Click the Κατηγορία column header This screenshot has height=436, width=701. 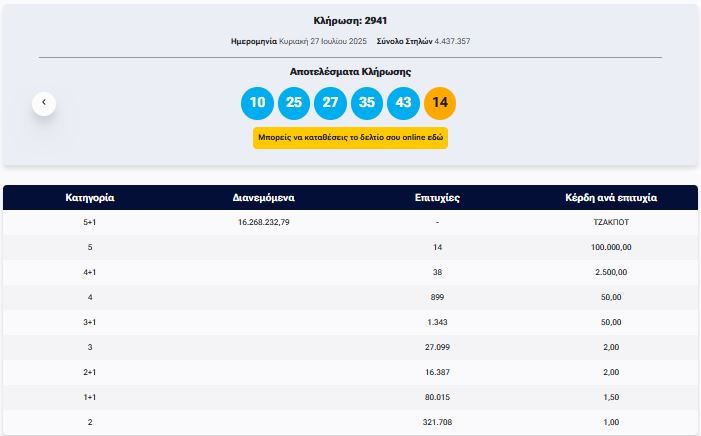pyautogui.click(x=89, y=198)
